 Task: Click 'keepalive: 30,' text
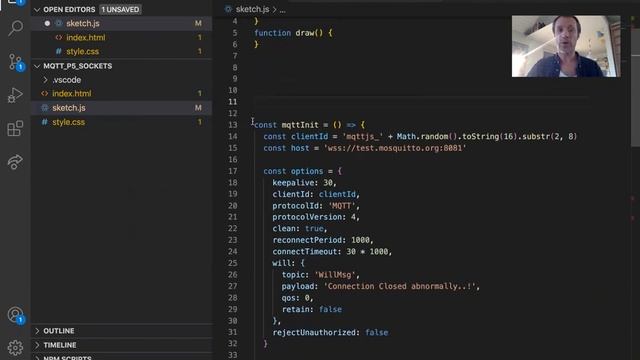click(304, 182)
